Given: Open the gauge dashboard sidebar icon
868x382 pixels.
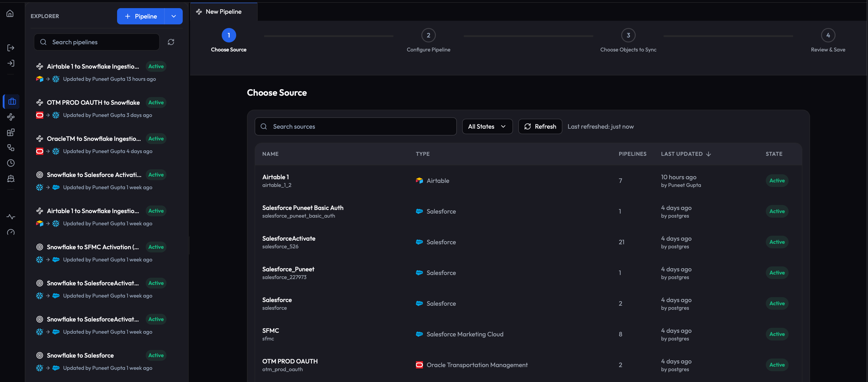Looking at the screenshot, I should 11,232.
